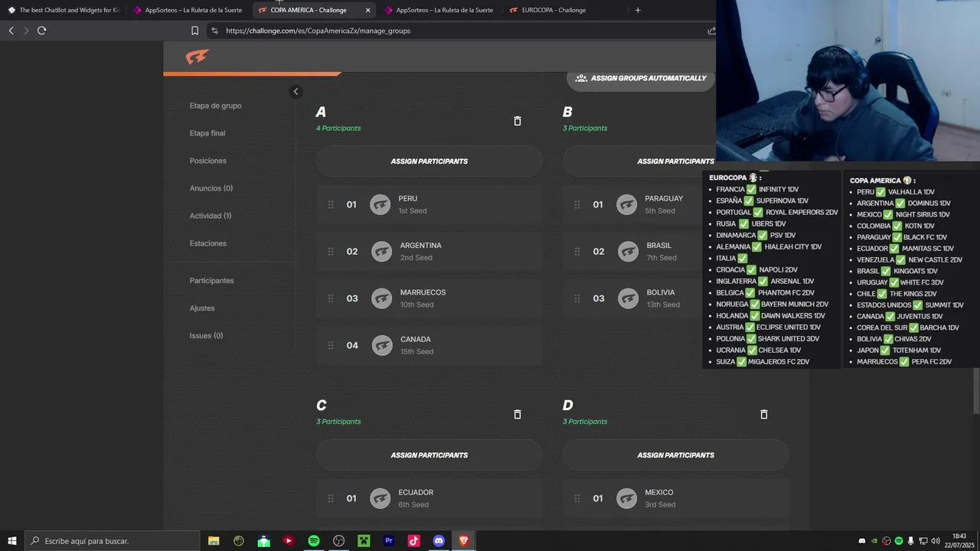Click the "4 Participants" label of group A
980x551 pixels.
click(338, 128)
